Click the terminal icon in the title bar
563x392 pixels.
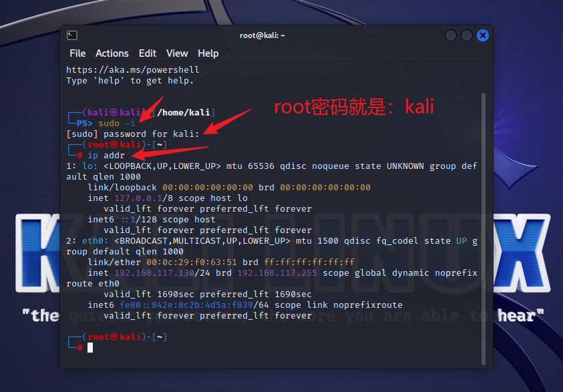tap(72, 35)
